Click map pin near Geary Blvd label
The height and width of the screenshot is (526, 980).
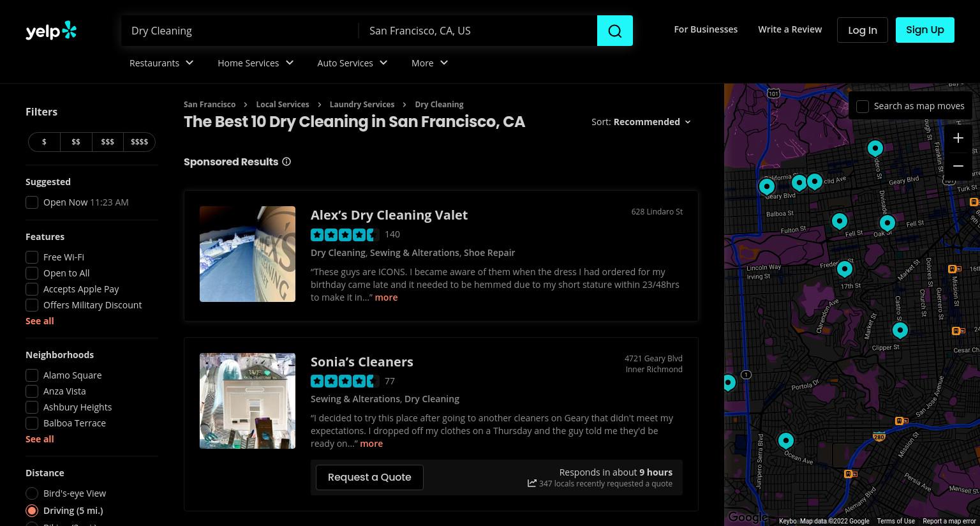[767, 186]
